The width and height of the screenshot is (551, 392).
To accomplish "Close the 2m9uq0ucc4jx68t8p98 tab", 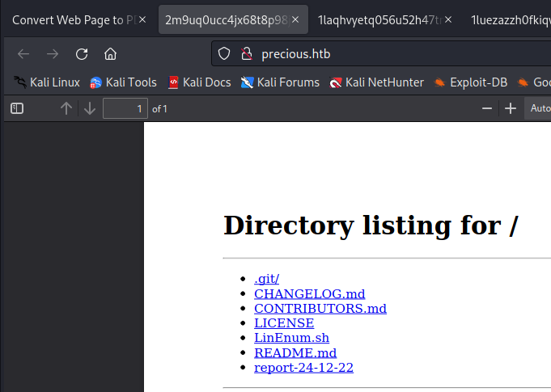I will click(295, 20).
